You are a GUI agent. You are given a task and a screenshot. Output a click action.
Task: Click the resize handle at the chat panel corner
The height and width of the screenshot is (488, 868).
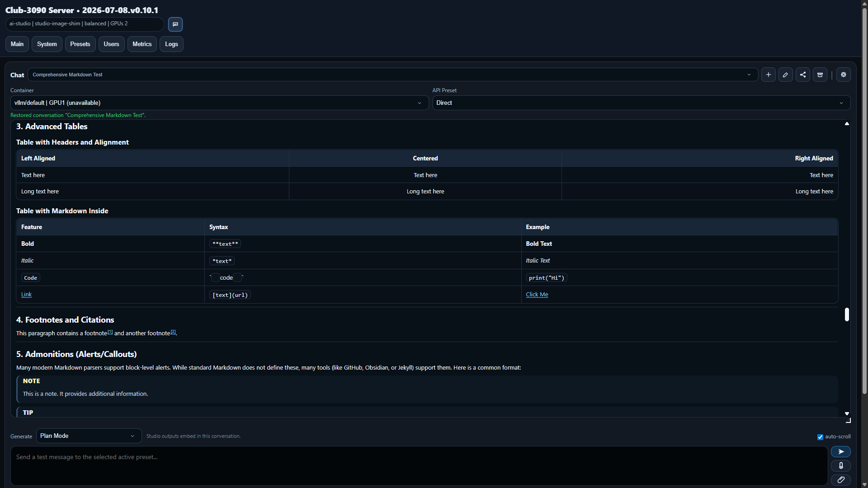pos(848,421)
